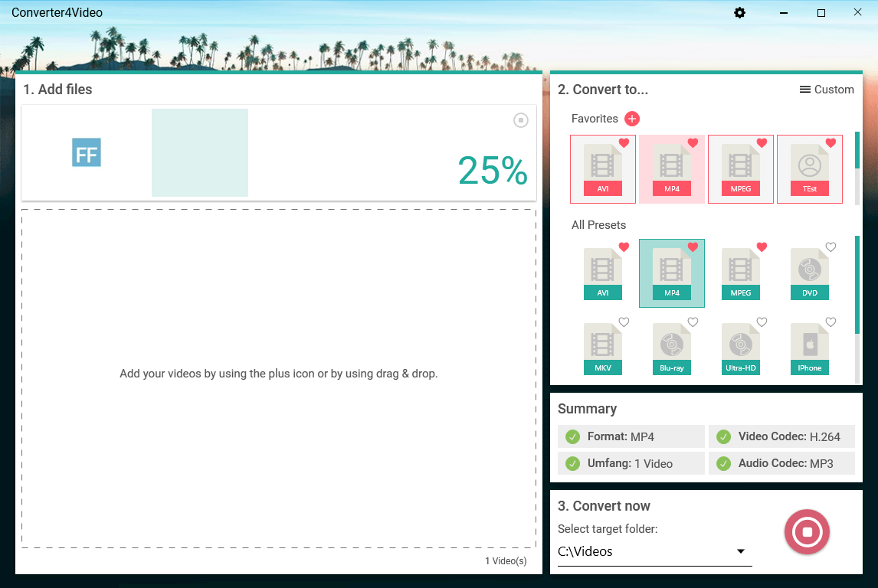878x588 pixels.
Task: Favorite the Blu-ray preset heart
Action: pyautogui.click(x=693, y=322)
